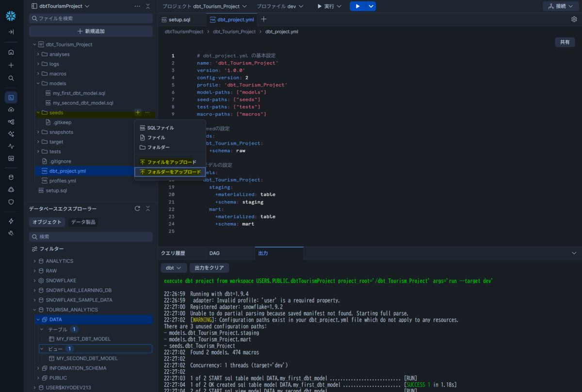Choose ファイルをアップロード menu item

(170, 162)
